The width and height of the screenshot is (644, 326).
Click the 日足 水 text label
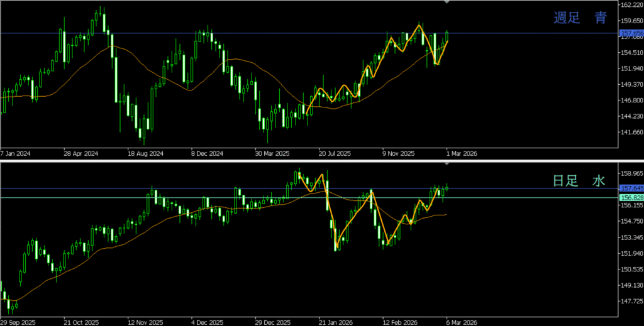point(579,181)
